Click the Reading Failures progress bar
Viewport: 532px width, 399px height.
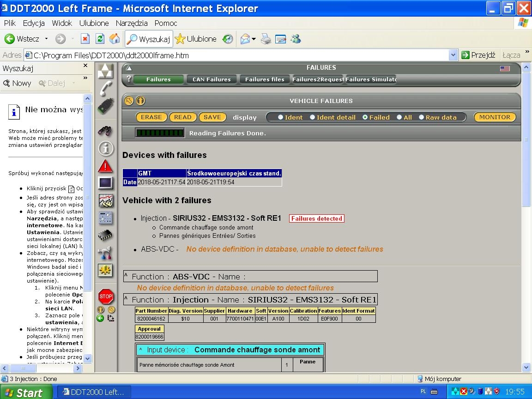pos(159,133)
